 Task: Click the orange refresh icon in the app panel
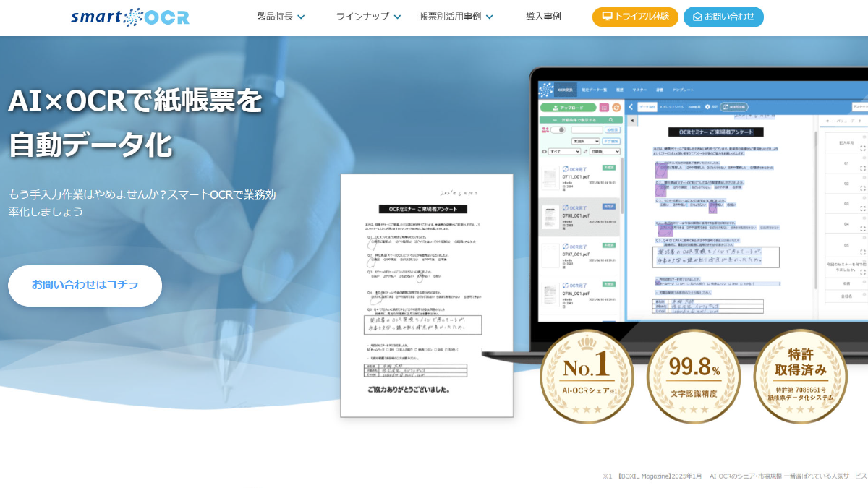coord(616,108)
